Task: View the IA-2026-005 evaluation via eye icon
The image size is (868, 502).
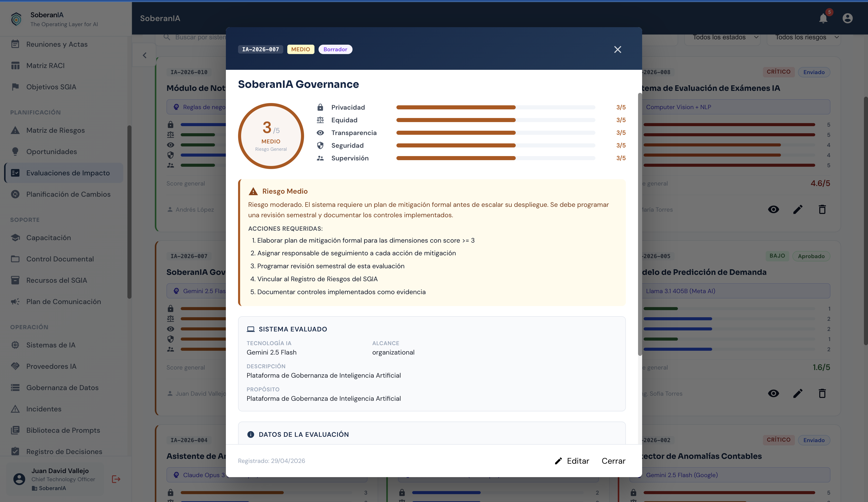Action: 773,393
